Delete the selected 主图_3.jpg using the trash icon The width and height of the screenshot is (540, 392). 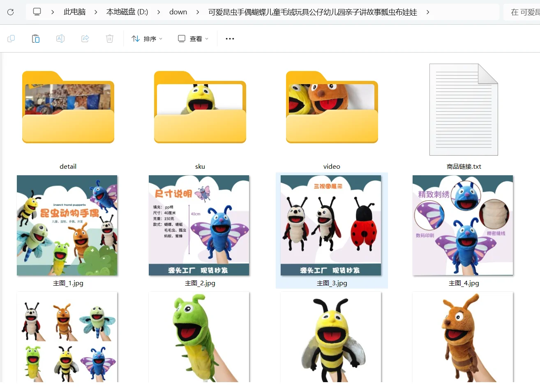pyautogui.click(x=109, y=38)
